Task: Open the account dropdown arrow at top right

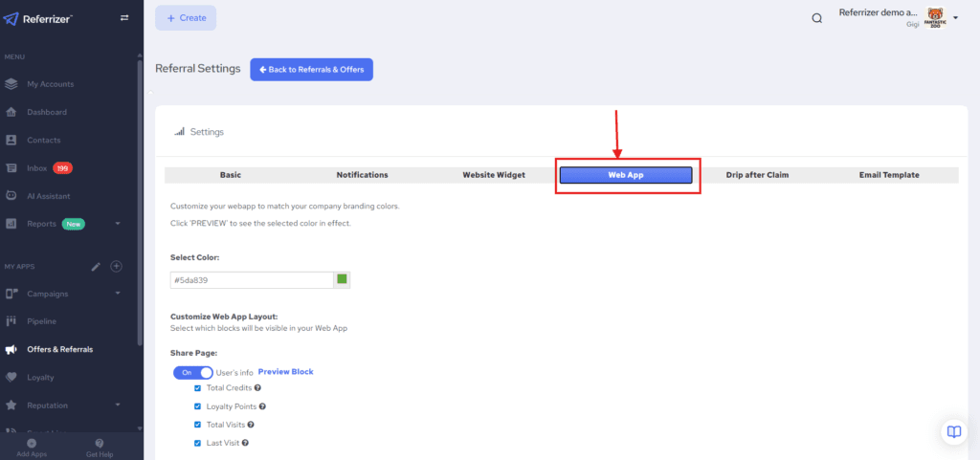Action: 955,18
